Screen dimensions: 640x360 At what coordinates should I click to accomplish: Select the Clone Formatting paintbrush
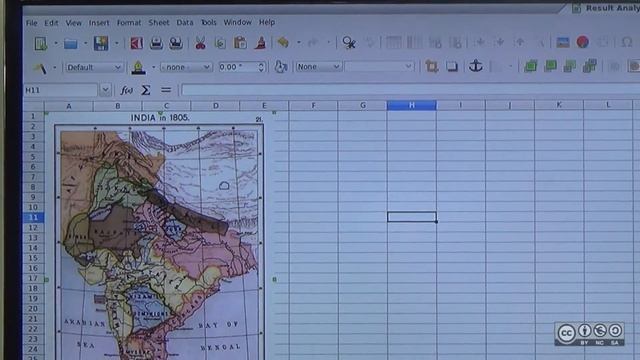point(260,43)
